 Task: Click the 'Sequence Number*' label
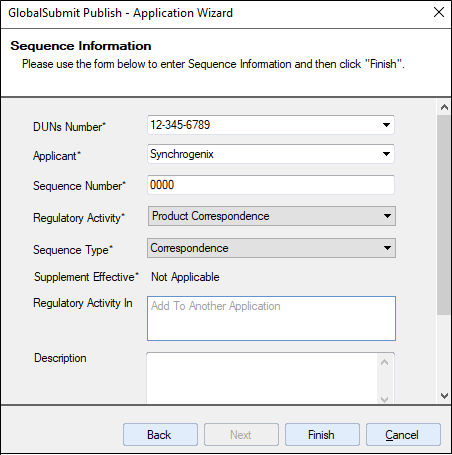click(79, 186)
